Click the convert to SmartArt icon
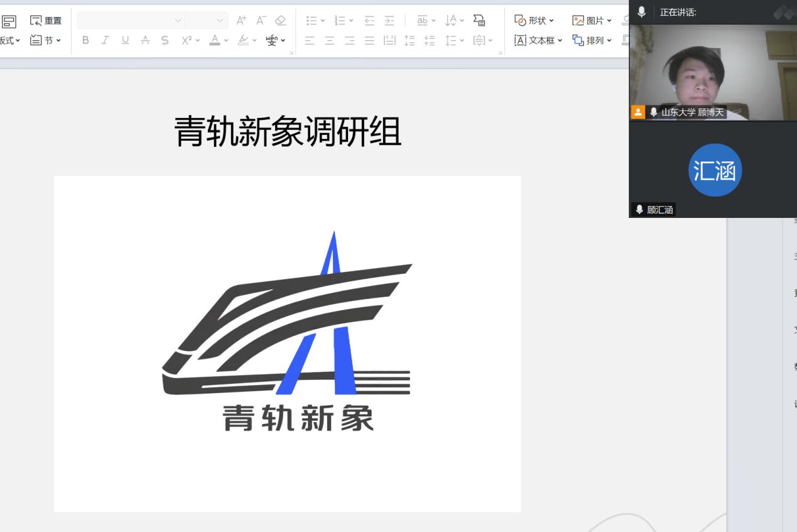This screenshot has width=797, height=532. coord(479,21)
